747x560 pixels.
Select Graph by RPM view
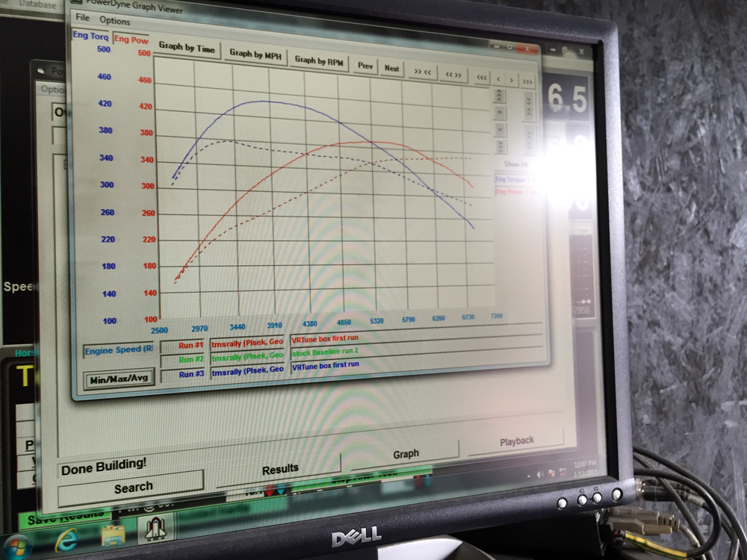pyautogui.click(x=319, y=61)
